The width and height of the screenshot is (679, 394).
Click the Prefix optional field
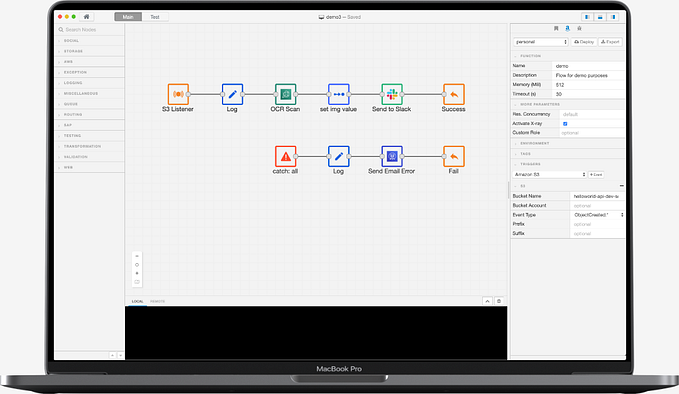597,224
